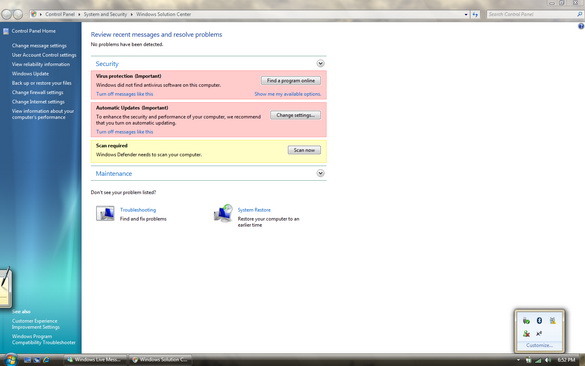The width and height of the screenshot is (585, 366).
Task: Click Safely Remove Hardware tray icon
Action: pos(526,320)
